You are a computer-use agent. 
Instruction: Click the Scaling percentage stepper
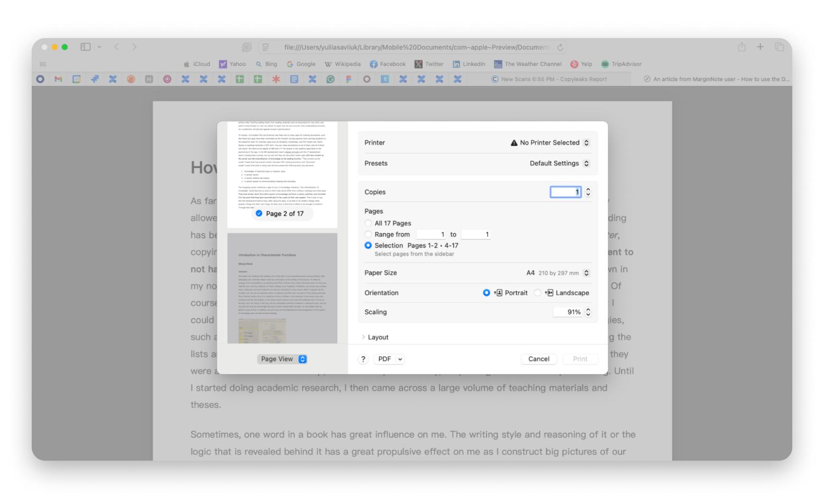coord(588,312)
